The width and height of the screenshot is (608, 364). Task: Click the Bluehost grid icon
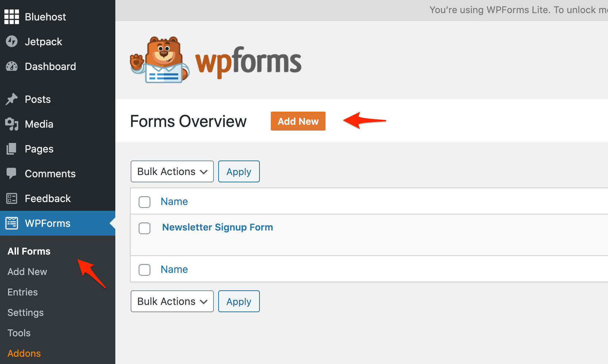tap(12, 17)
